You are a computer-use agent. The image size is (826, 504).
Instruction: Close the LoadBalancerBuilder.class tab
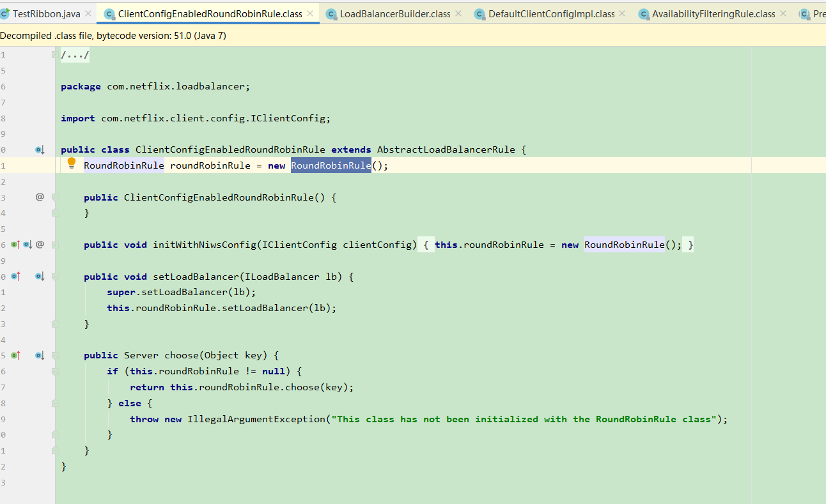tap(458, 13)
